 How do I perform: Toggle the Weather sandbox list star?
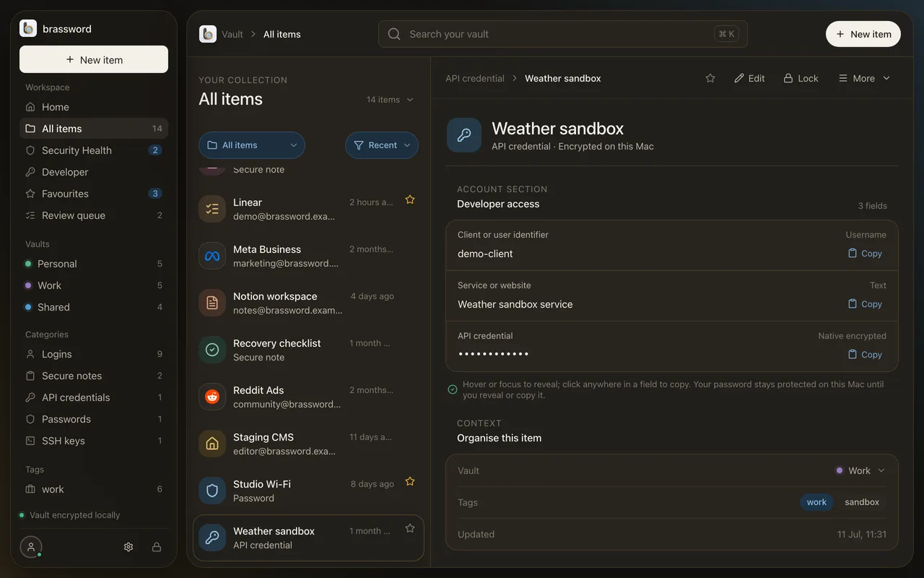tap(410, 528)
